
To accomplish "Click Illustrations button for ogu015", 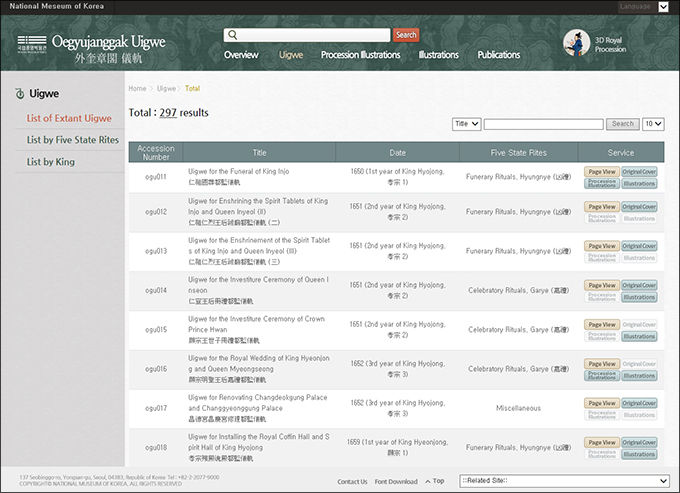I will pos(639,336).
